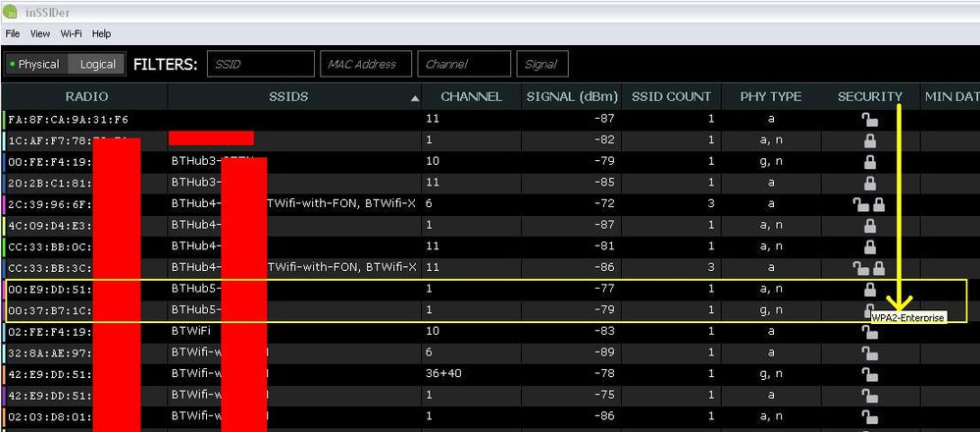Focus the SSID filter field
Viewport: 980px width, 432px height.
261,64
